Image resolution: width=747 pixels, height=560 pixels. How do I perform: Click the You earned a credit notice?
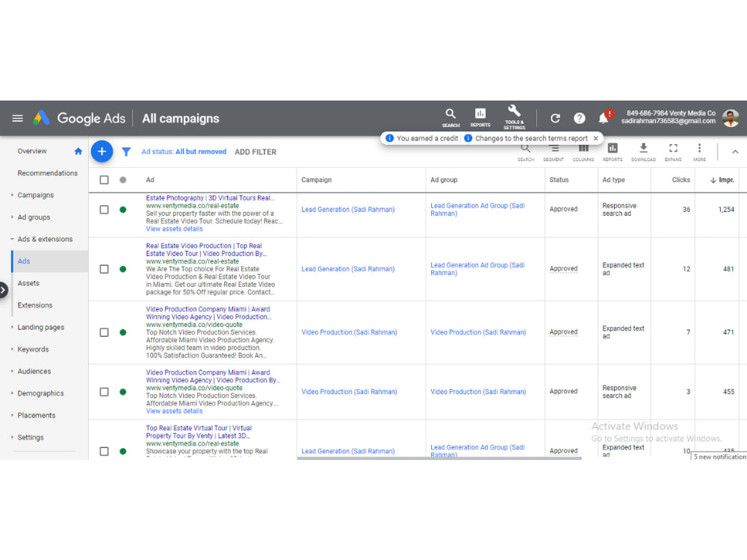[x=422, y=138]
